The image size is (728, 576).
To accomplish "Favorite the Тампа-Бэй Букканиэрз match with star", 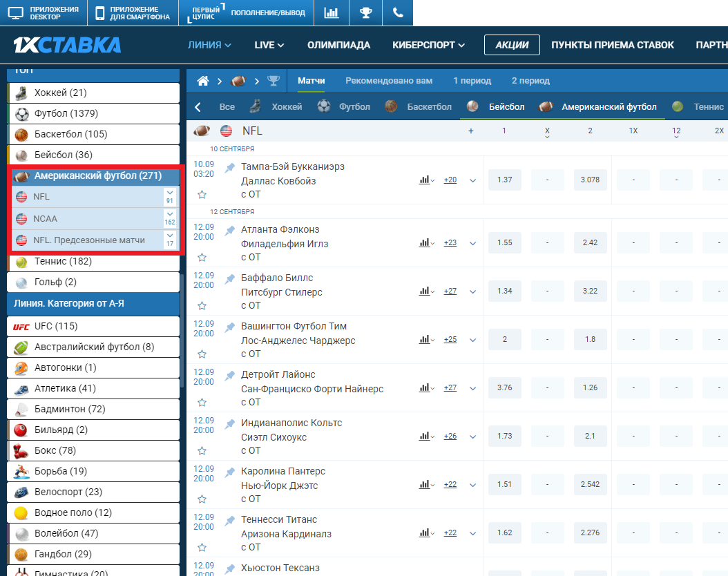I will pos(202,195).
